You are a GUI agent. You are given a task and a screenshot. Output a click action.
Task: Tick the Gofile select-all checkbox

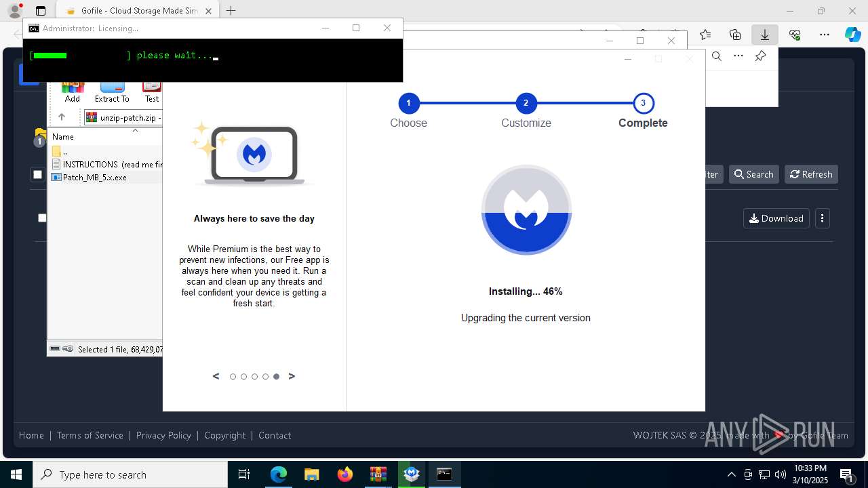coord(37,175)
